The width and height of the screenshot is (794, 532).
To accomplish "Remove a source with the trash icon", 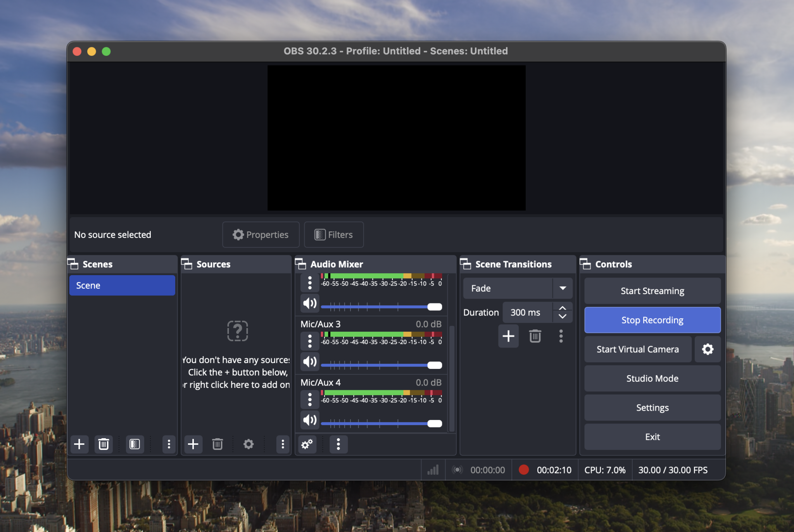I will tap(217, 444).
